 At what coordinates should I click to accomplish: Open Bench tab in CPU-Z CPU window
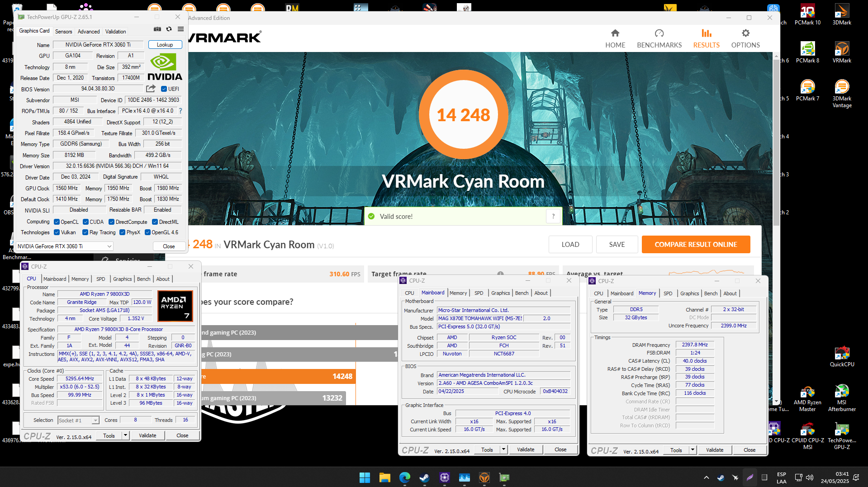(x=143, y=279)
